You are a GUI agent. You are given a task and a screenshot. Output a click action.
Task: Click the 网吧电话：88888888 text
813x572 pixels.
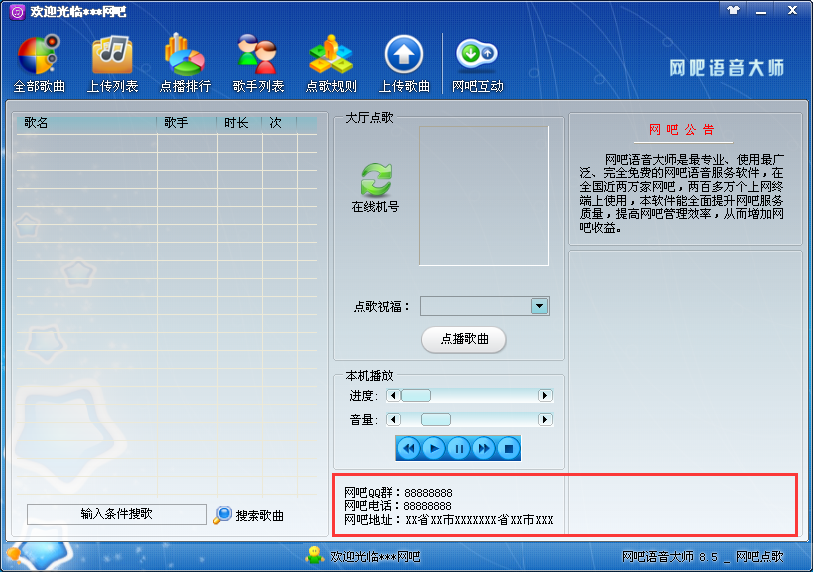click(x=398, y=506)
